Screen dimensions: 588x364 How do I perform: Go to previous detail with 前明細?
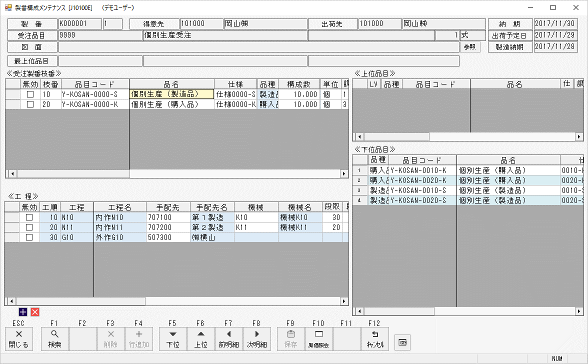tap(228, 339)
